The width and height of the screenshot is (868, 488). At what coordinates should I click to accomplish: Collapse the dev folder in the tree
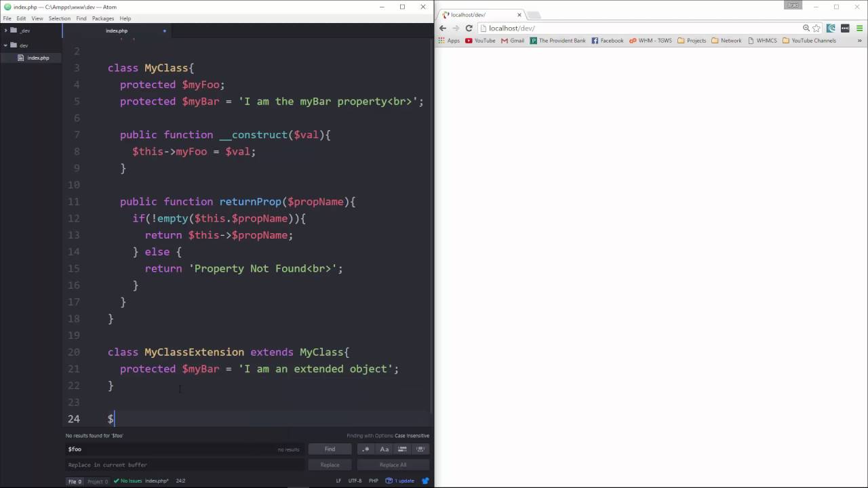(x=6, y=45)
